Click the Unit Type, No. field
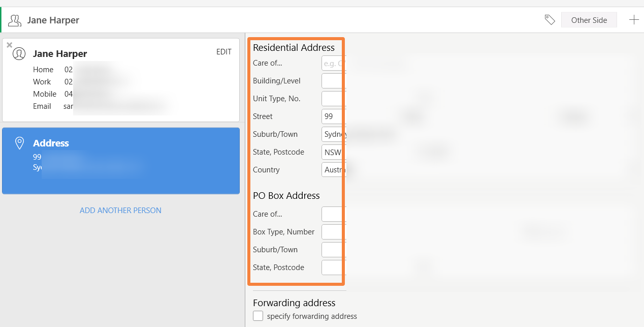Screen dimensions: 644x327 (x=332, y=99)
